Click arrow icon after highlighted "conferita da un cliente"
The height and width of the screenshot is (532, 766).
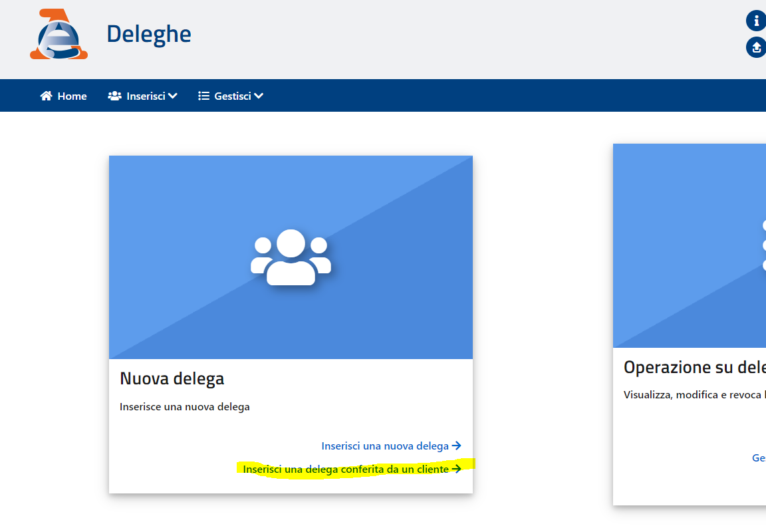pyautogui.click(x=456, y=469)
